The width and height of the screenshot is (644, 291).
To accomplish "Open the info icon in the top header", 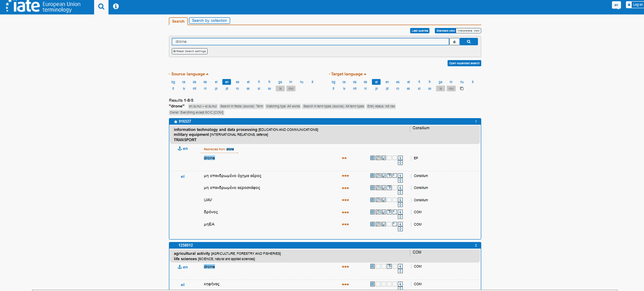I will pyautogui.click(x=116, y=6).
